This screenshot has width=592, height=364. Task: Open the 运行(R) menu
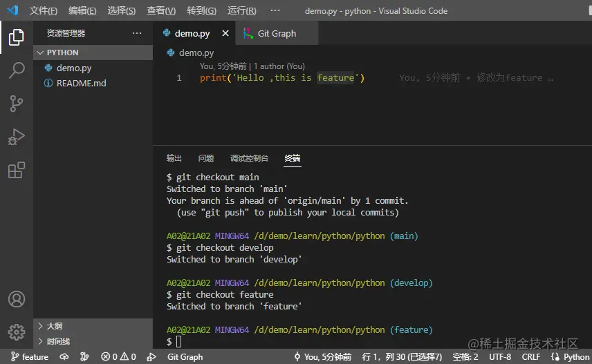tap(241, 10)
